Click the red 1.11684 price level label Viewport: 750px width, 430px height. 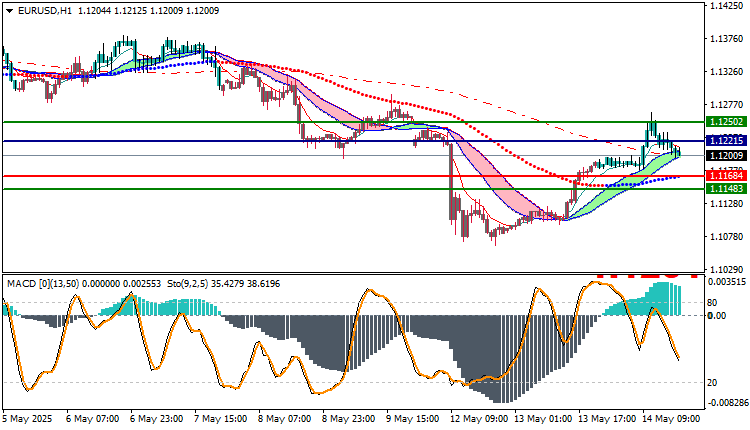click(727, 176)
